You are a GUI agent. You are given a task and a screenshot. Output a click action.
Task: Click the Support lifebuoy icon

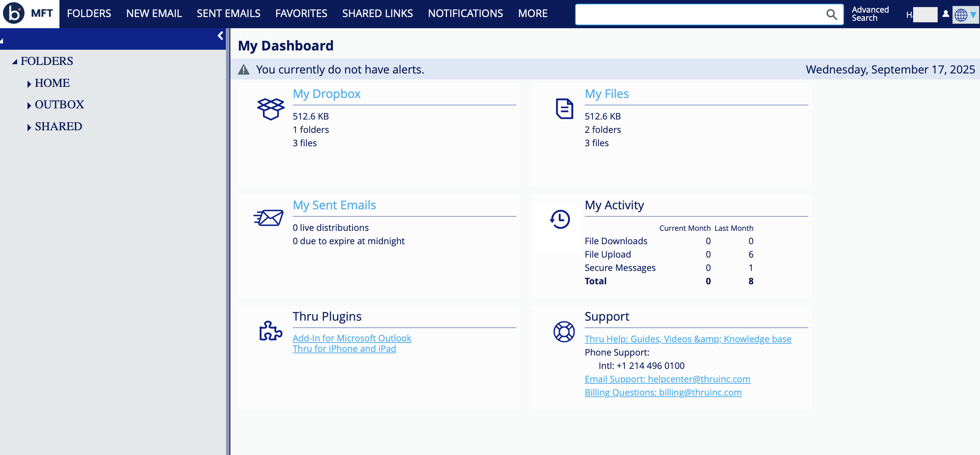(x=564, y=331)
